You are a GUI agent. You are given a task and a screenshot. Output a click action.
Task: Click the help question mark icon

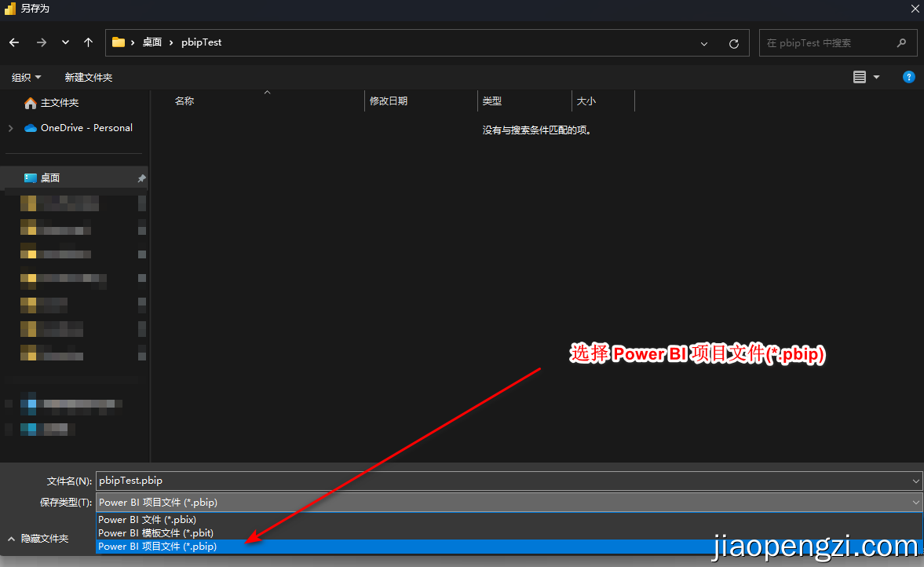[908, 77]
